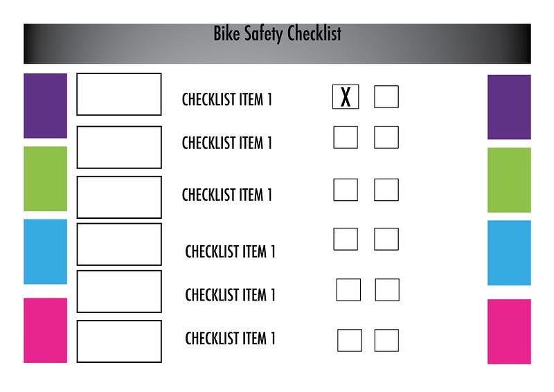
Task: Check the first box in the second row
Action: [x=346, y=137]
